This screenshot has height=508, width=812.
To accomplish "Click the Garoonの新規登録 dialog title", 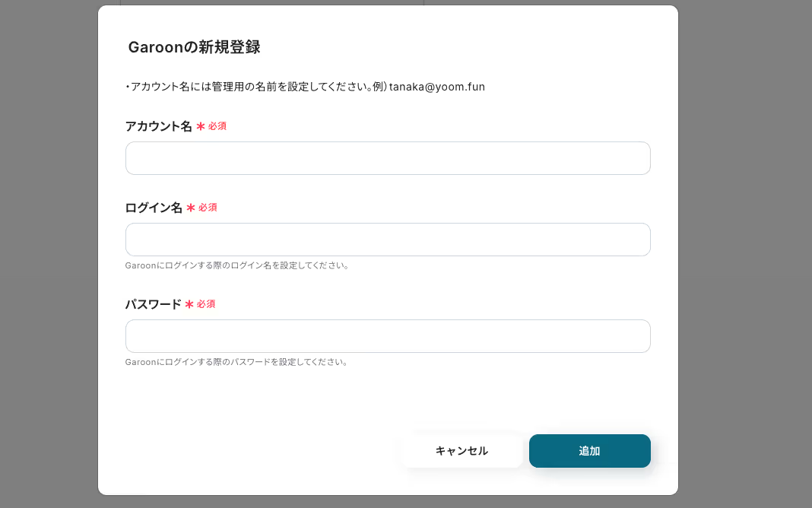I will [194, 47].
